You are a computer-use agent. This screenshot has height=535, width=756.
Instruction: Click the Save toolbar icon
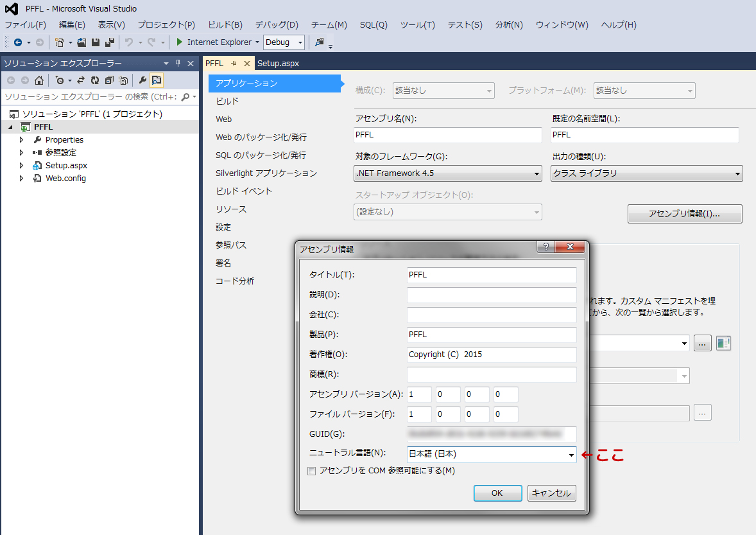(x=96, y=42)
